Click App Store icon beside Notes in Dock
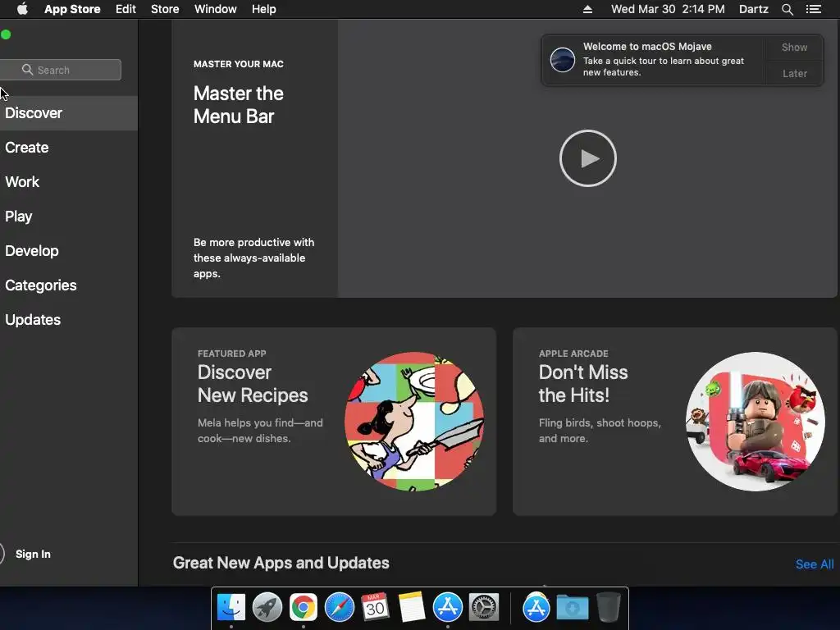The image size is (840, 630). pyautogui.click(x=447, y=607)
